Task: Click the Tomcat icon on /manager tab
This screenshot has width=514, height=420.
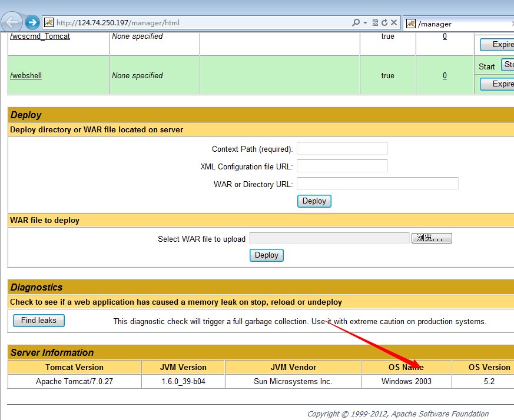Action: pos(411,24)
